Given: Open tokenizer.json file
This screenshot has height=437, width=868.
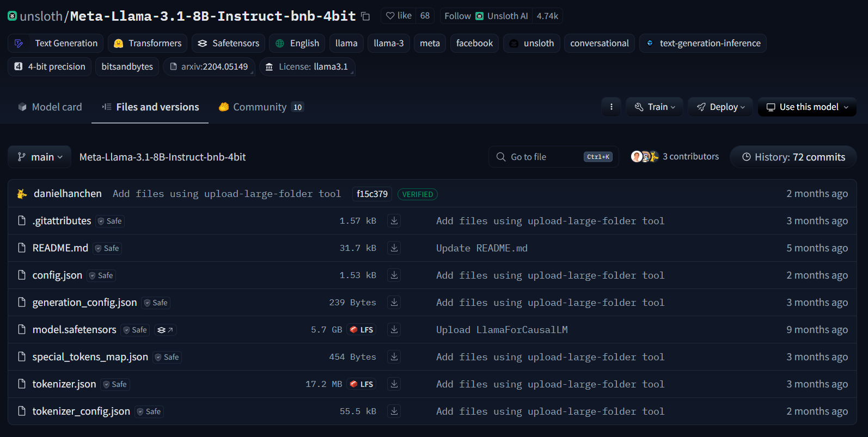Looking at the screenshot, I should coord(64,384).
